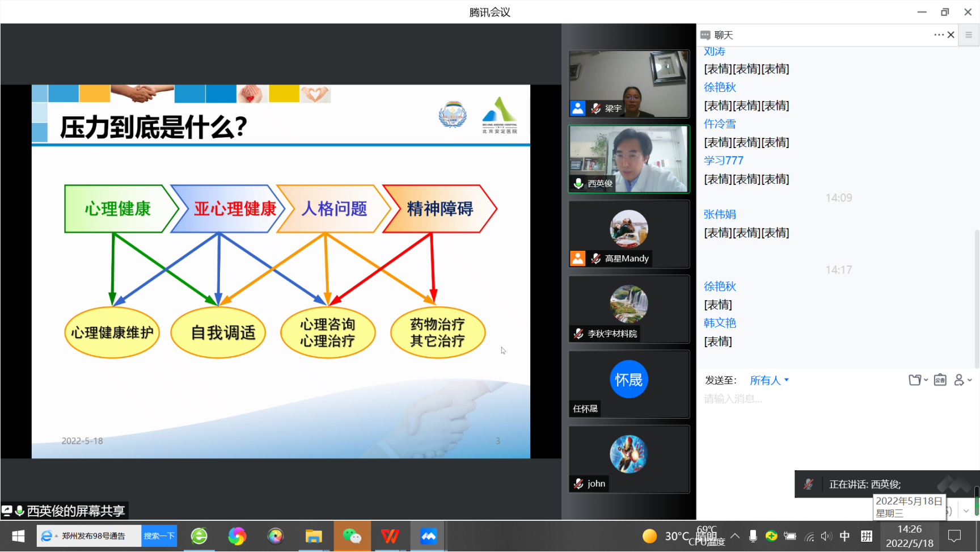This screenshot has height=552, width=980.
Task: Open the colorful pinwheel app on taskbar
Action: click(237, 536)
